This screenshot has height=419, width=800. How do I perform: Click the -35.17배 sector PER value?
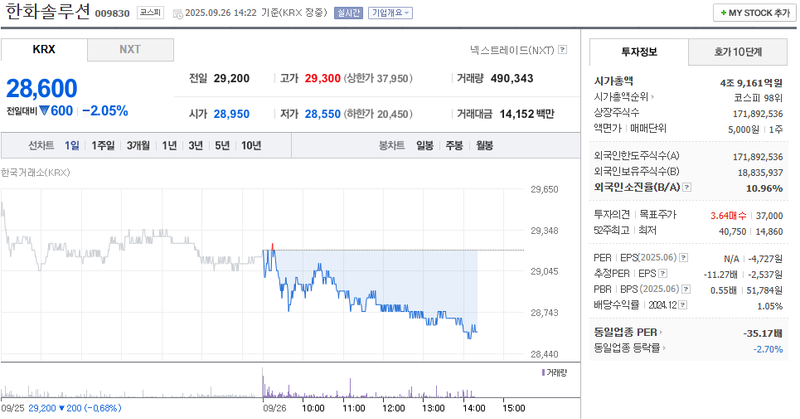763,333
